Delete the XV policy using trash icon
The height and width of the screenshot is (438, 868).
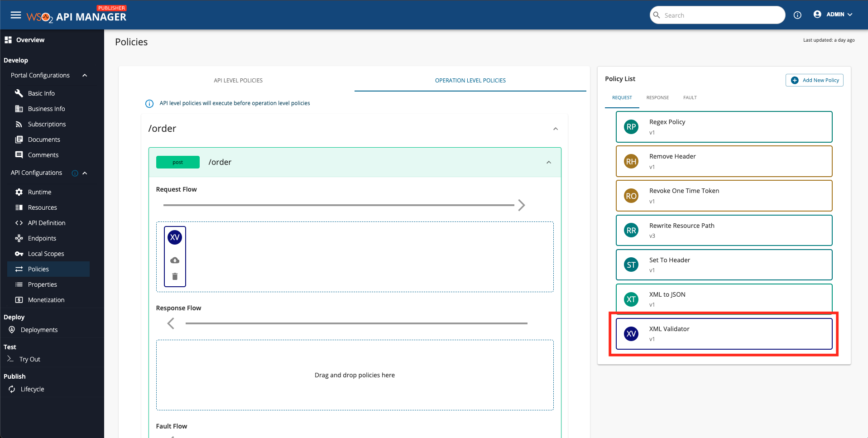point(175,276)
